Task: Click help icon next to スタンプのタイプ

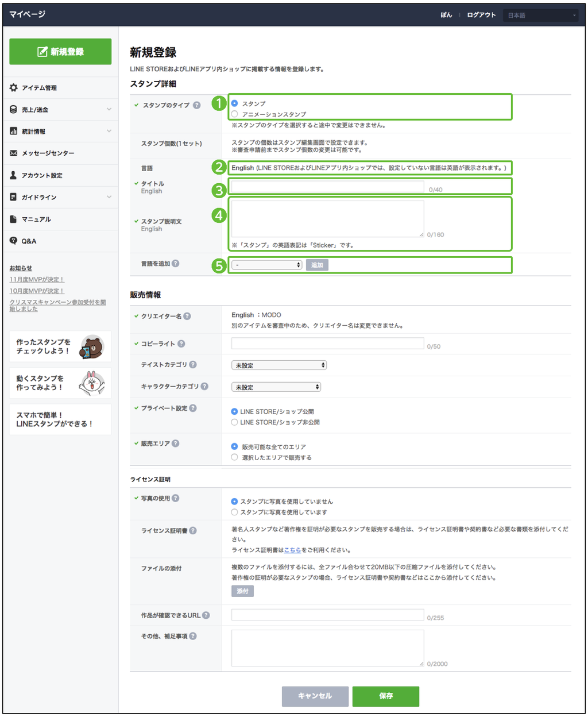Action: pyautogui.click(x=197, y=105)
